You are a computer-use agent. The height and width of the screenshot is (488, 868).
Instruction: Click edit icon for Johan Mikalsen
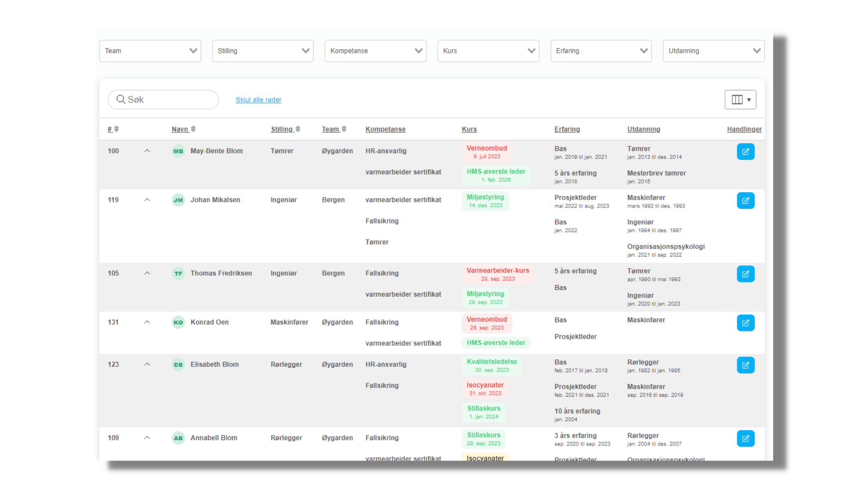click(x=745, y=201)
